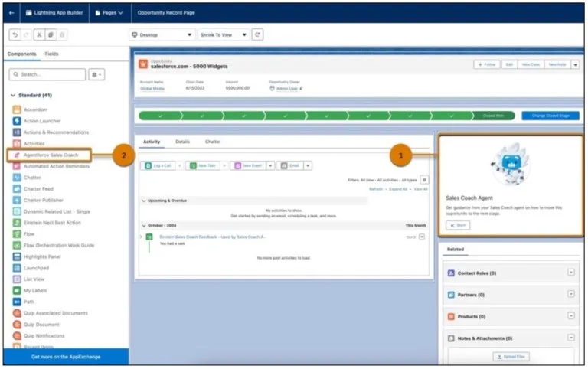588x369 pixels.
Task: Switch to the Details tab
Action: tap(183, 142)
